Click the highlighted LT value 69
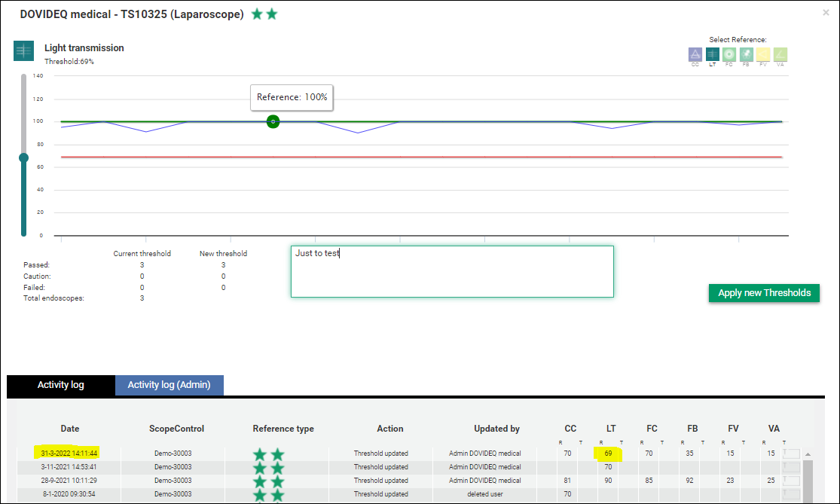This screenshot has width=840, height=504. tap(608, 454)
